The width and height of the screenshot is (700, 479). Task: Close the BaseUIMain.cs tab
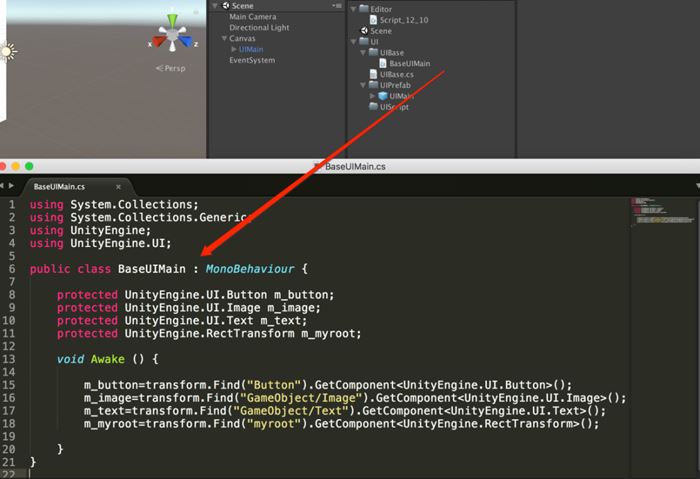[x=119, y=186]
